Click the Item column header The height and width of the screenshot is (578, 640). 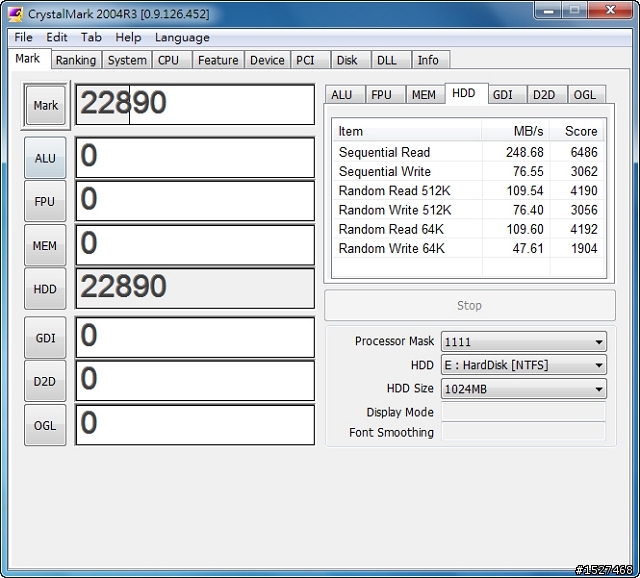(407, 131)
